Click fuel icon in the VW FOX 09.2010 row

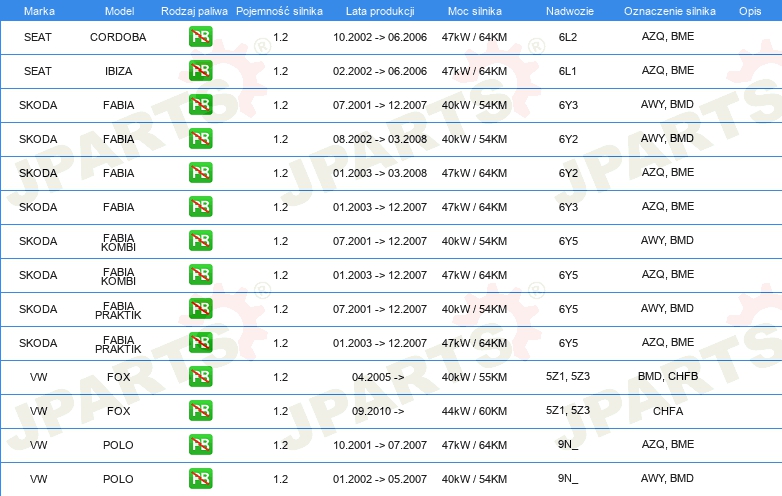click(200, 411)
